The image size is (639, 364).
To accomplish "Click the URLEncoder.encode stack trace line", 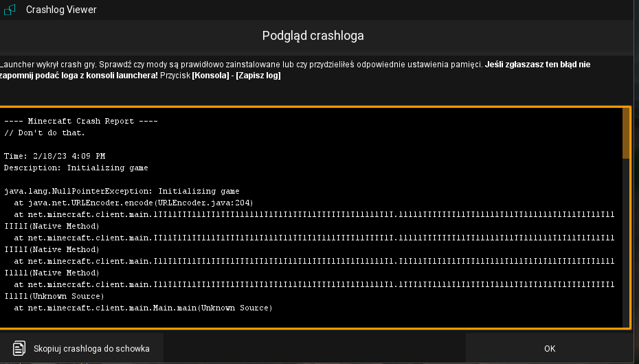I will 133,203.
